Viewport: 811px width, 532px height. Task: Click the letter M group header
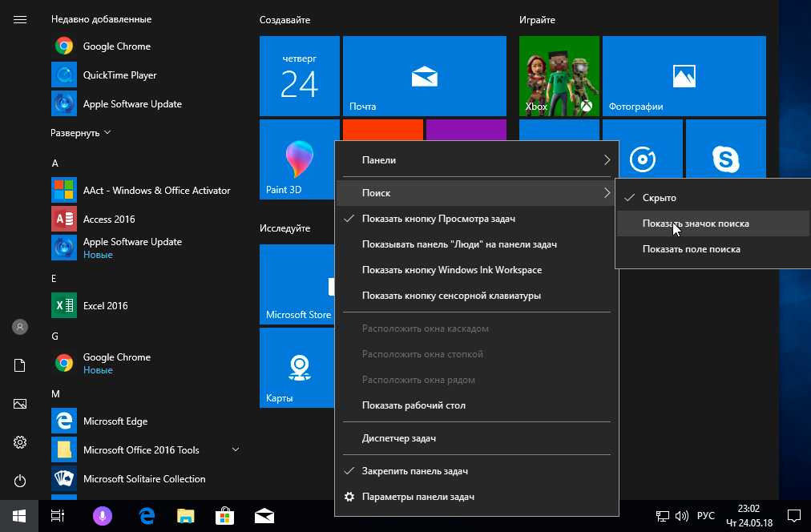[55, 394]
